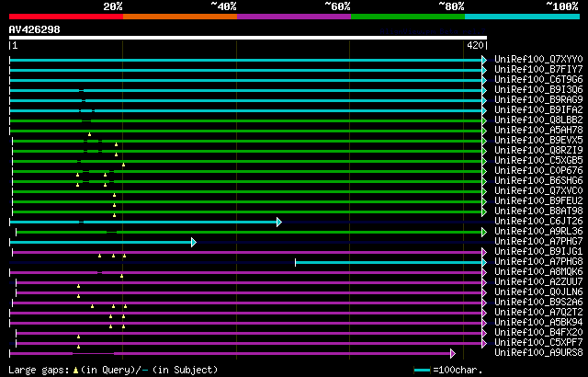This screenshot has height=377, width=588.
Task: Select the UniRef100_B7FIY7 hit label
Action: pos(538,69)
